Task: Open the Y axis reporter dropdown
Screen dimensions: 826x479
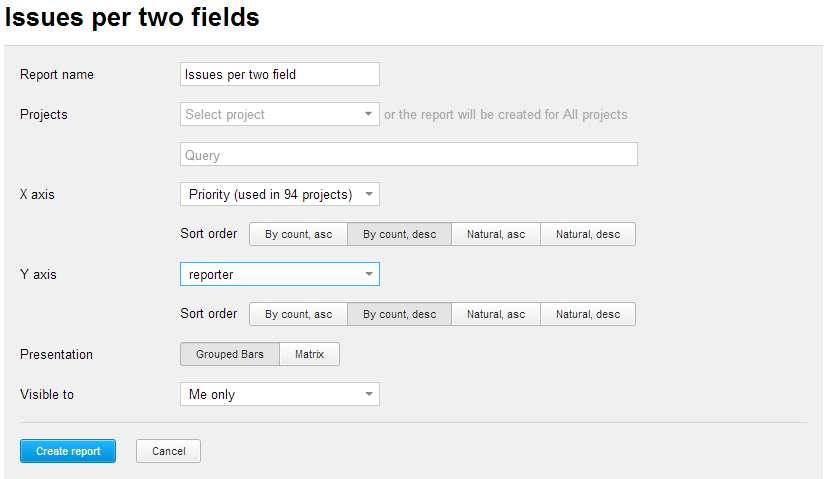Action: point(270,274)
